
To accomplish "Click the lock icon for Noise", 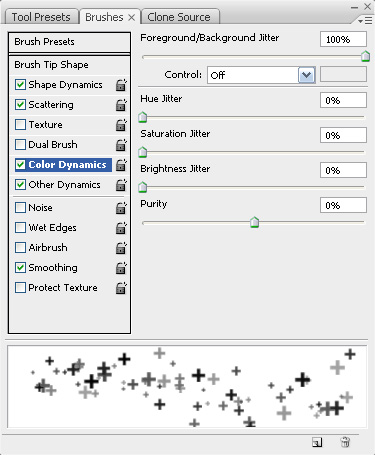I will click(121, 208).
